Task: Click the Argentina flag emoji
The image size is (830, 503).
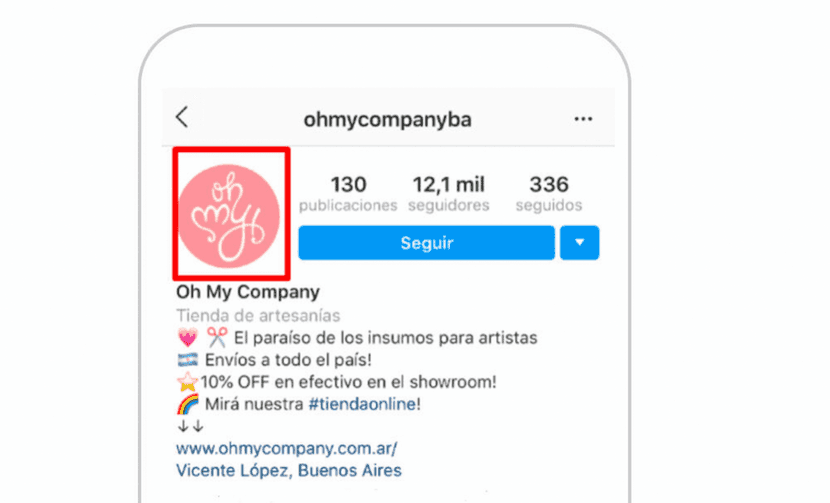Action: (187, 360)
